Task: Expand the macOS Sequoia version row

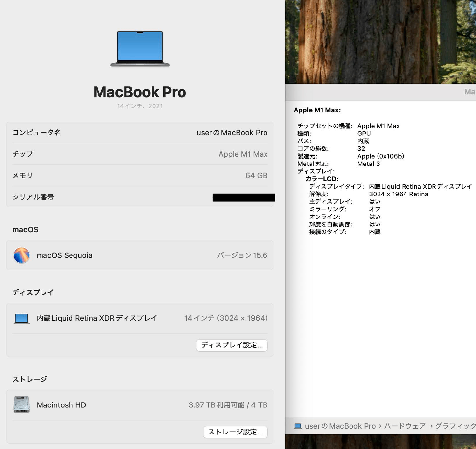Action: 140,255
